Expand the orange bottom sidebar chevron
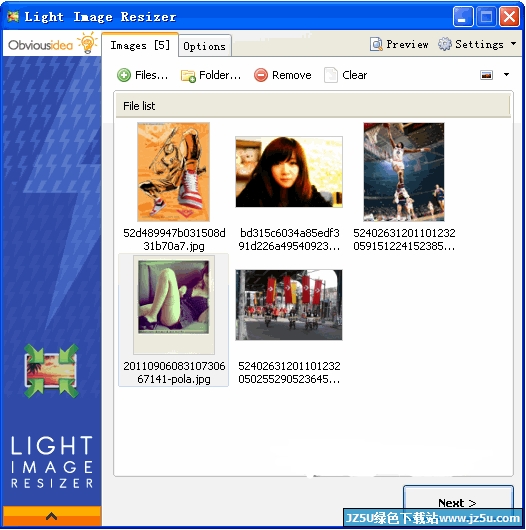 [x=51, y=516]
